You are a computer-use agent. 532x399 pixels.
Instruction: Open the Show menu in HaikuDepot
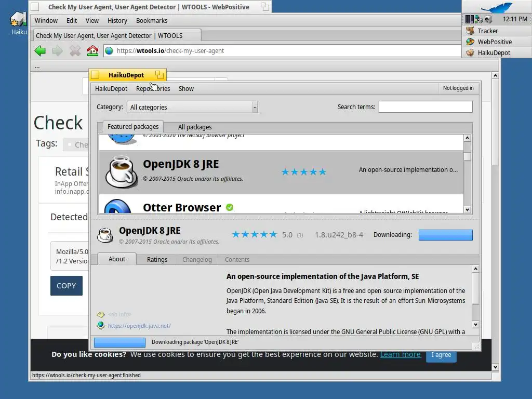tap(186, 88)
